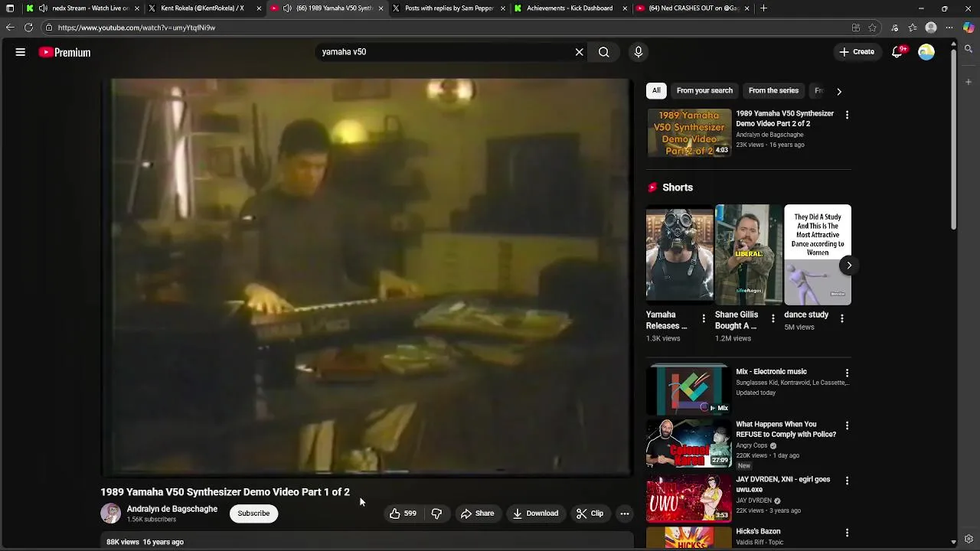
Task: Open options for Shane Gillis short
Action: pos(773,318)
